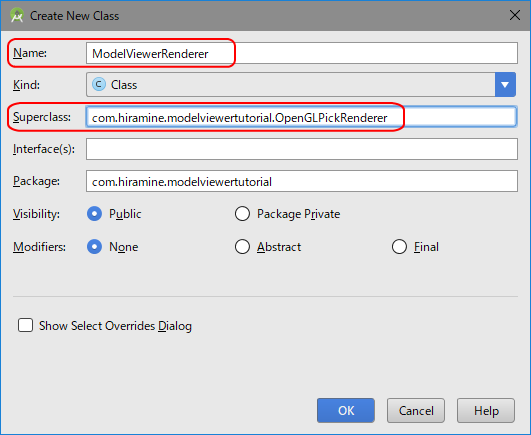Click the Class kind 'C' icon
Screen dimensions: 531x435
(x=99, y=84)
